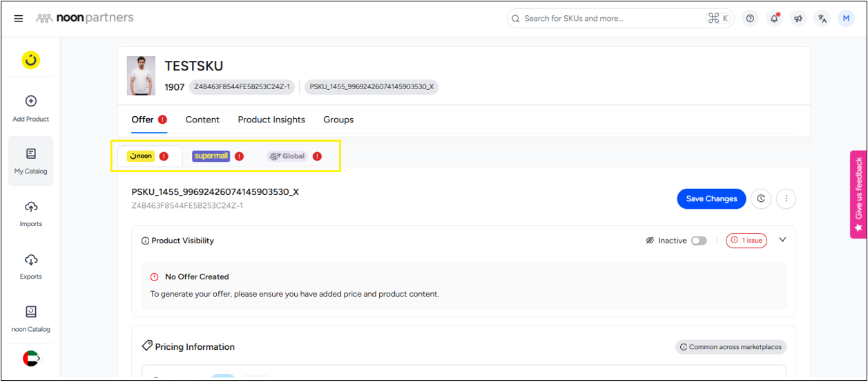Image resolution: width=868 pixels, height=383 pixels.
Task: Click Save Changes button
Action: click(711, 198)
